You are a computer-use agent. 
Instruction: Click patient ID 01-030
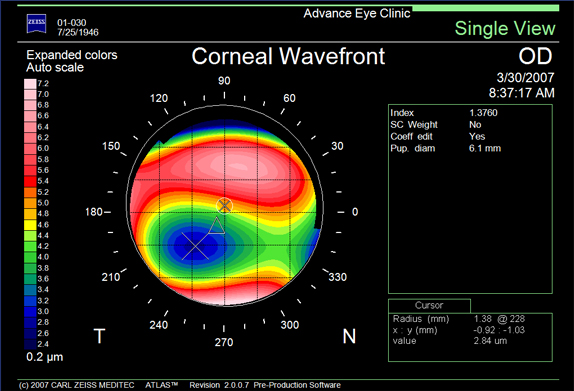tap(72, 22)
